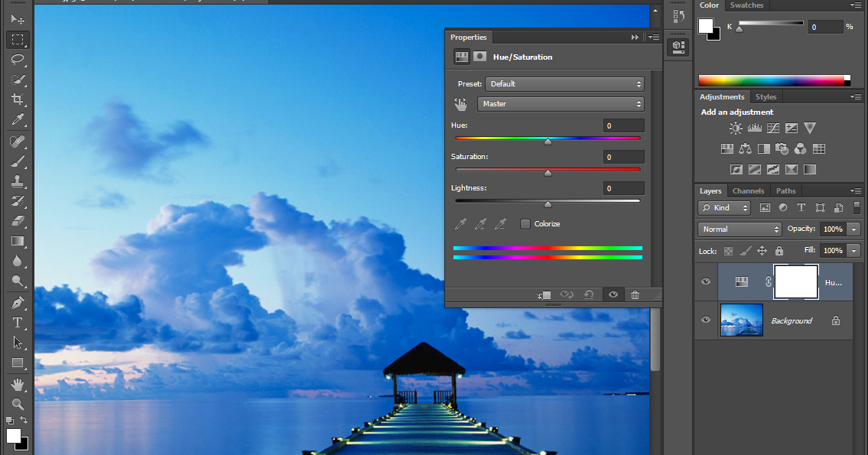Select the Background layer thumbnail

742,320
